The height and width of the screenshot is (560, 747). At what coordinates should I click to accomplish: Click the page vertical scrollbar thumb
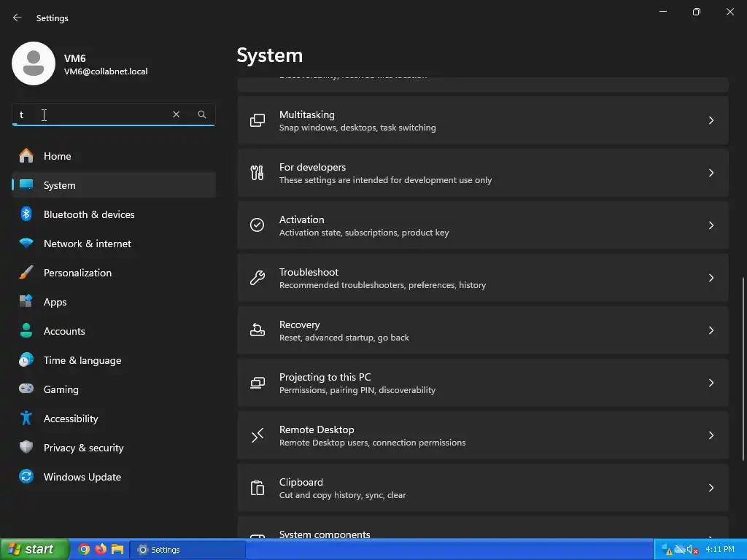pyautogui.click(x=743, y=369)
